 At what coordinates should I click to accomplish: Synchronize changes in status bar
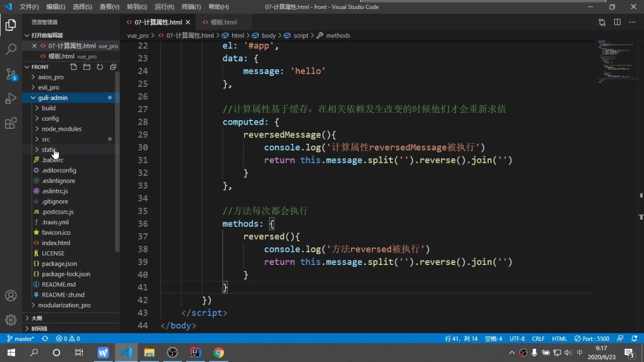(x=45, y=339)
